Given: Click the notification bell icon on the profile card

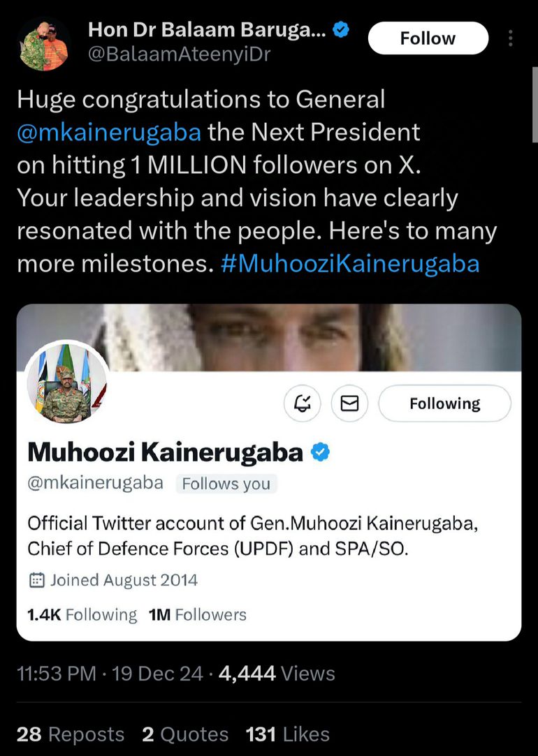Looking at the screenshot, I should [303, 403].
